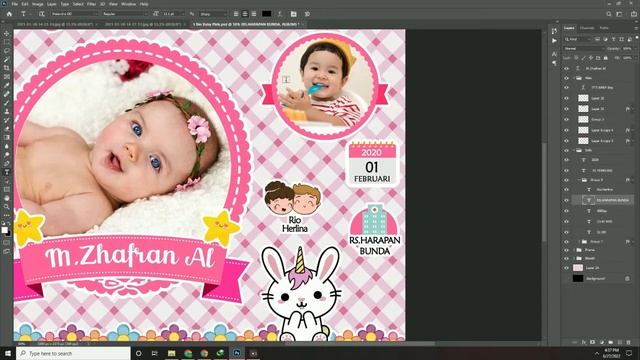Toggle text orientation in options bar
Viewport: 640px width, 360px height.
(x=41, y=14)
